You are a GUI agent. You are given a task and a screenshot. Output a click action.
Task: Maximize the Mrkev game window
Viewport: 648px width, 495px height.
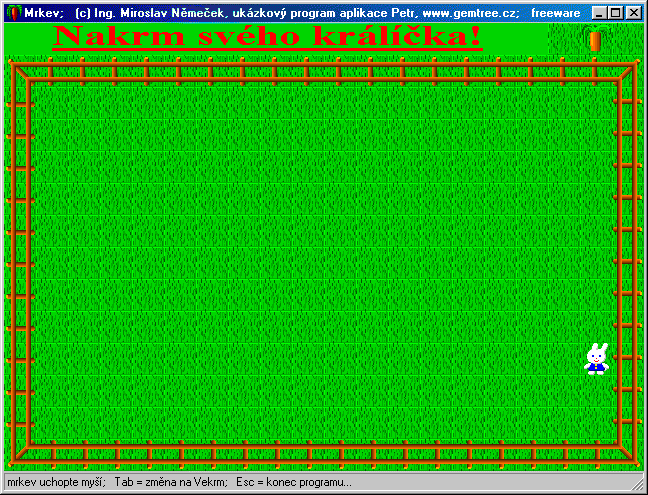point(615,13)
